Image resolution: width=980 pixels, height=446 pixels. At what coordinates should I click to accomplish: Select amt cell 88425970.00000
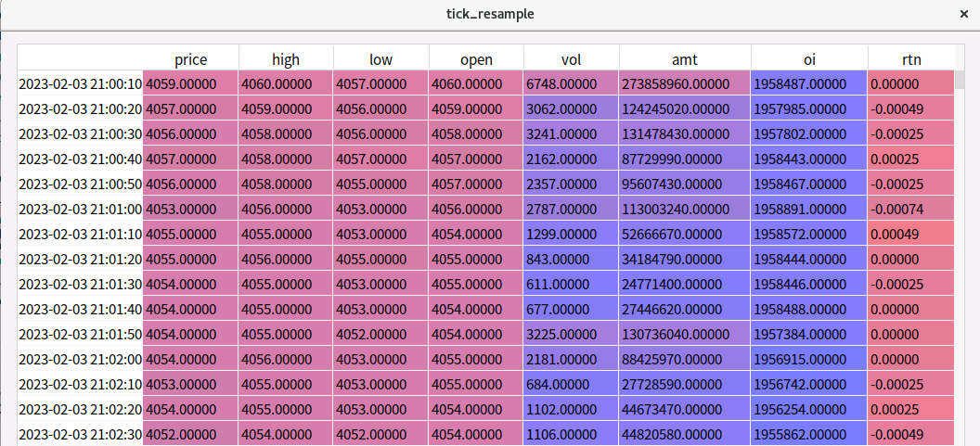(685, 359)
